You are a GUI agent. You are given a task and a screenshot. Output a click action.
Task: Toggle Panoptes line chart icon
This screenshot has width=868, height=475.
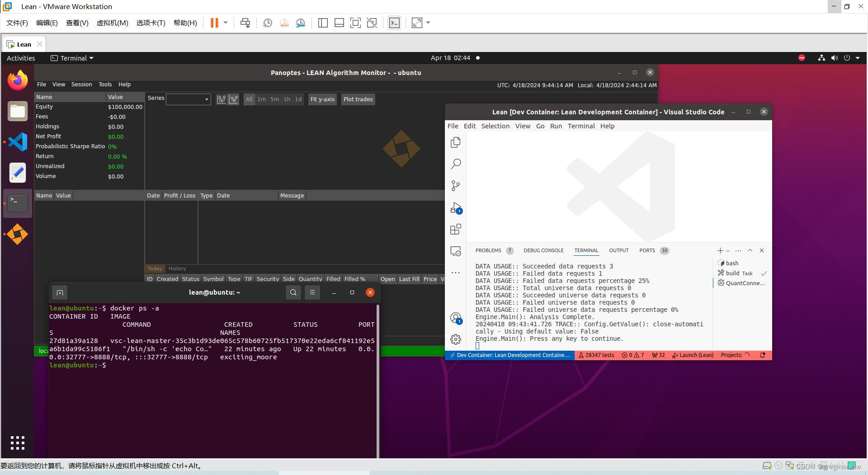233,99
